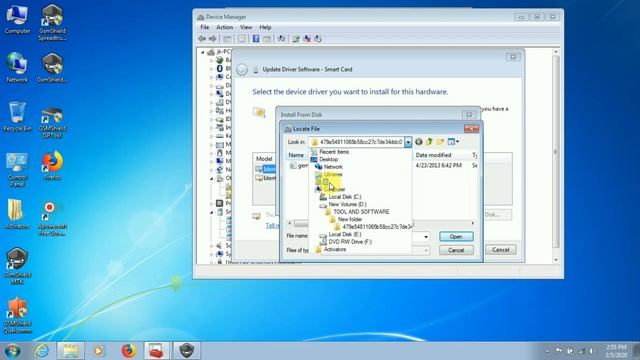Open Recycle Bin desktop icon

[17, 117]
